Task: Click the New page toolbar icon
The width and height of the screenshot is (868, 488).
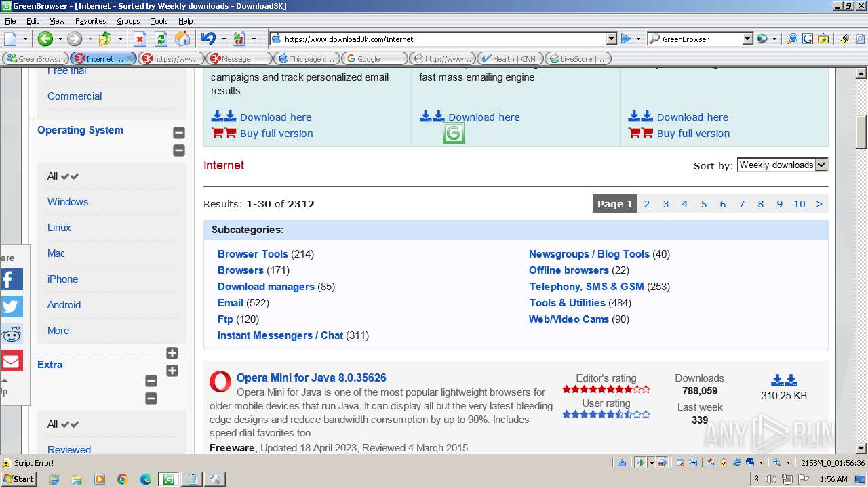Action: pyautogui.click(x=10, y=39)
